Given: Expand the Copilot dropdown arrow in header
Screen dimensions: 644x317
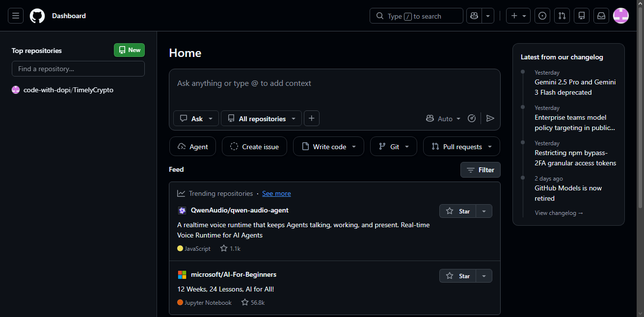Looking at the screenshot, I should [488, 16].
